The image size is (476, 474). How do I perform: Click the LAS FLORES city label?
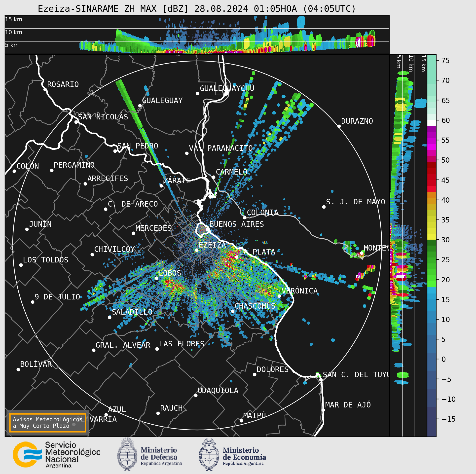pyautogui.click(x=182, y=344)
